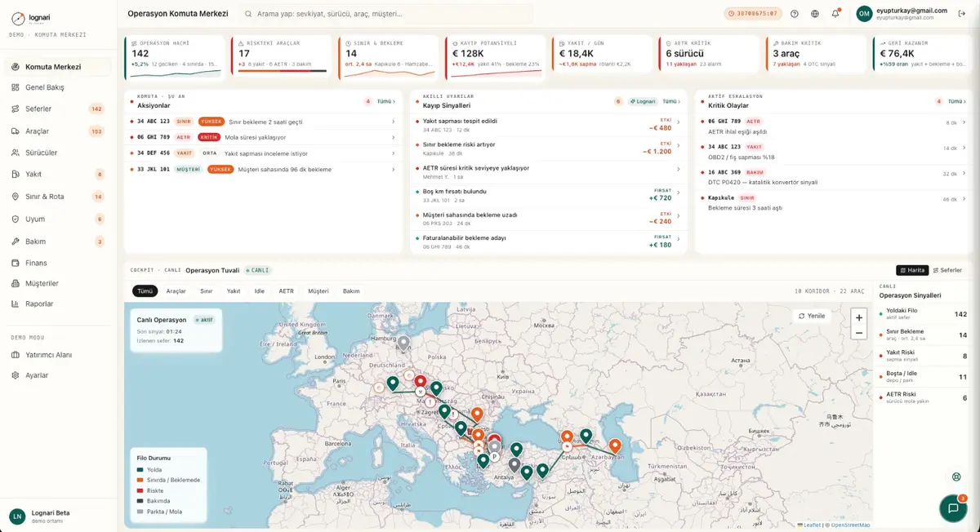The height and width of the screenshot is (532, 980).
Task: Click the Komuta Merkezi home icon
Action: [17, 67]
